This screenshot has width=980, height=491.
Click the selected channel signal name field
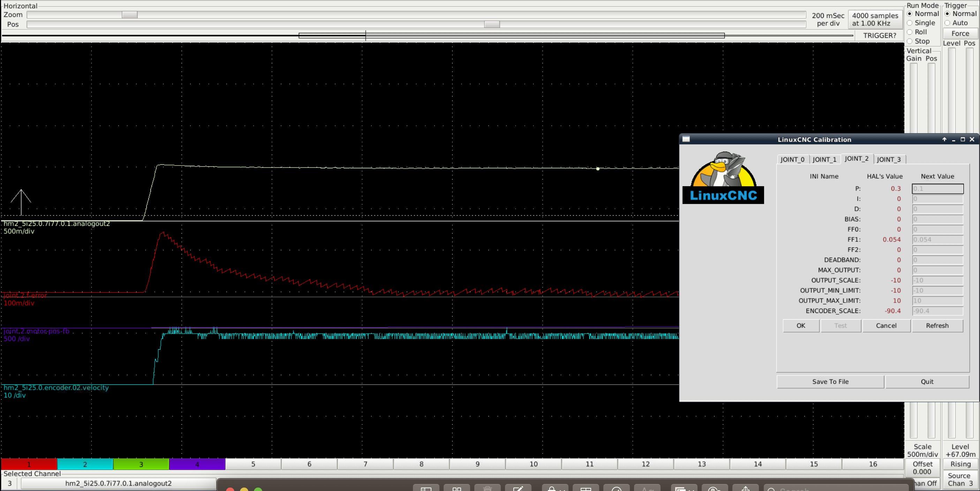coord(118,483)
